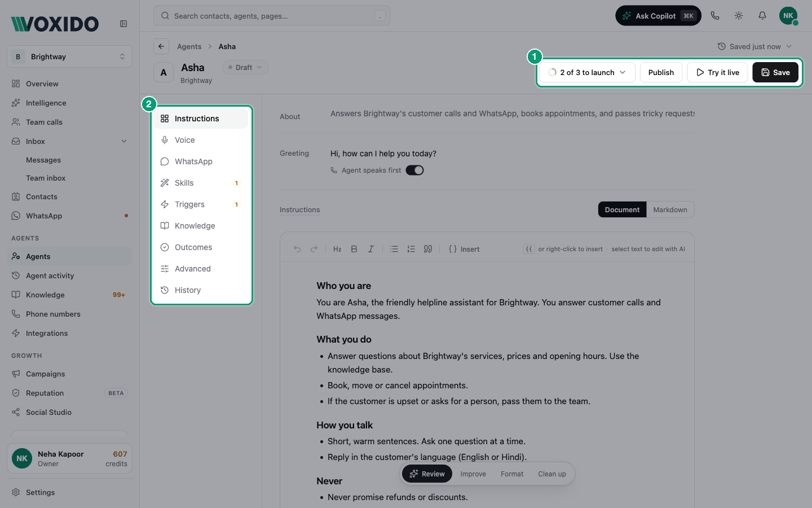812x508 pixels.
Task: Toggle italic formatting
Action: (371, 249)
